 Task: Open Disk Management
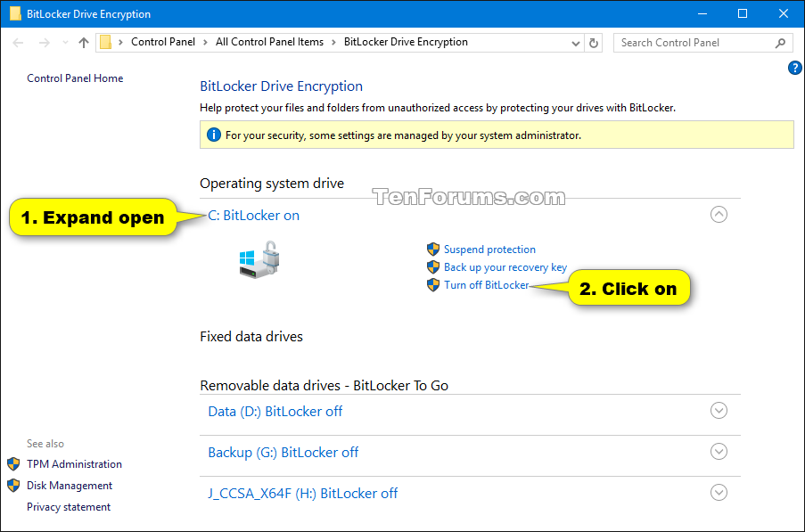pyautogui.click(x=70, y=486)
